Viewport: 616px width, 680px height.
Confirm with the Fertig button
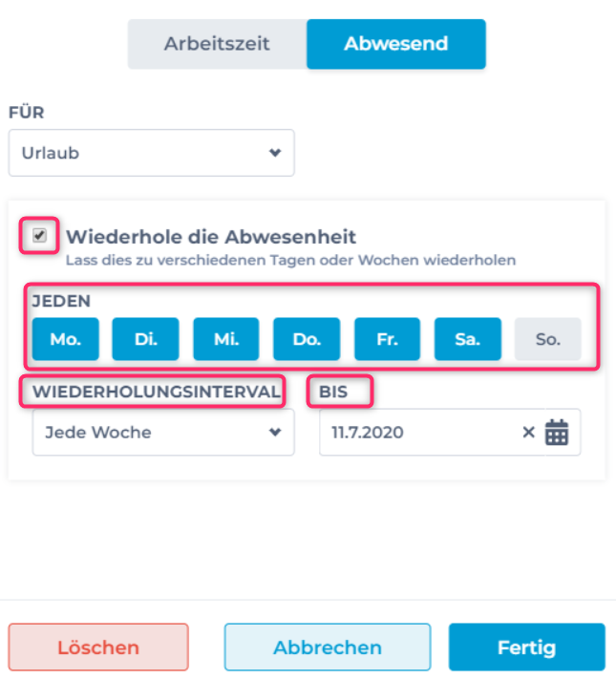pos(526,648)
